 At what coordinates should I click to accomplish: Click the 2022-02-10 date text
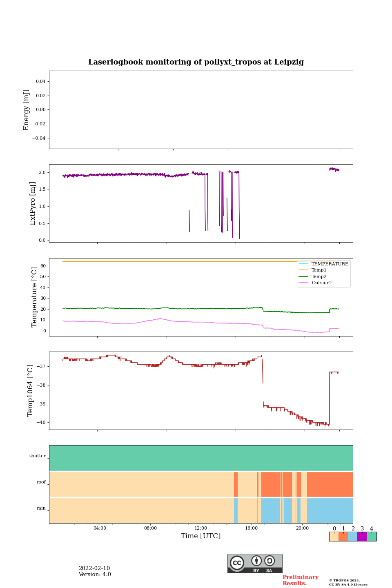94,568
